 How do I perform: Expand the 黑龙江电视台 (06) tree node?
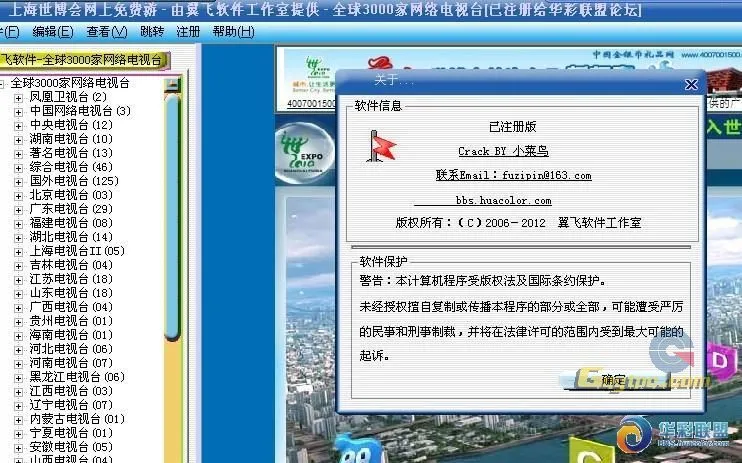(18, 377)
